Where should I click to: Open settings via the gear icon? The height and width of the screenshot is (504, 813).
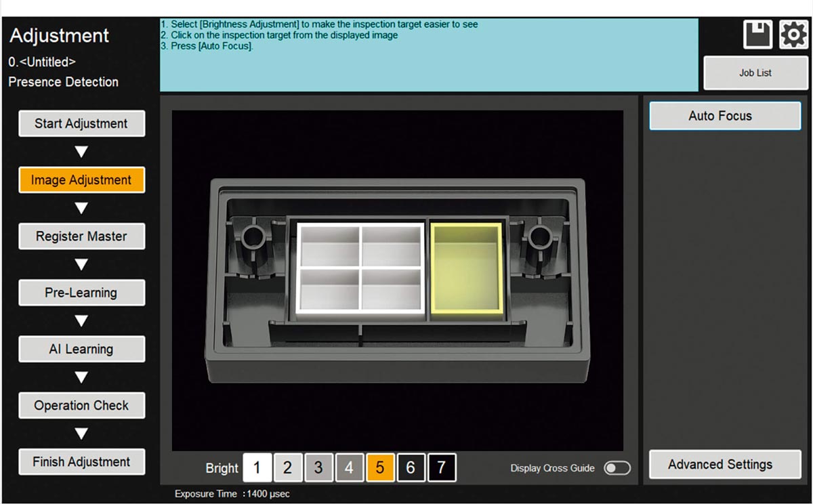[x=793, y=35]
